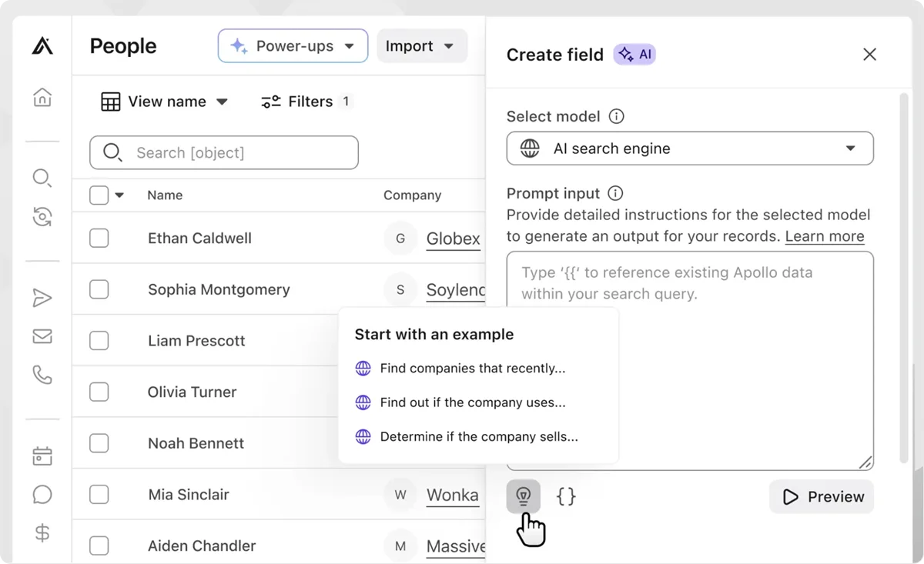Click the search magnifier sidebar icon
Screen dimensions: 924x564
(x=42, y=179)
